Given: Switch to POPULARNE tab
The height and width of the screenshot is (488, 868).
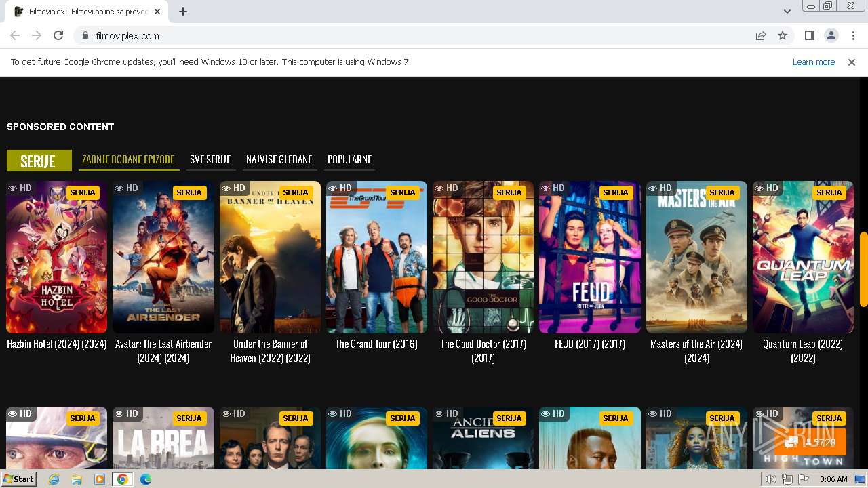Looking at the screenshot, I should pyautogui.click(x=349, y=159).
